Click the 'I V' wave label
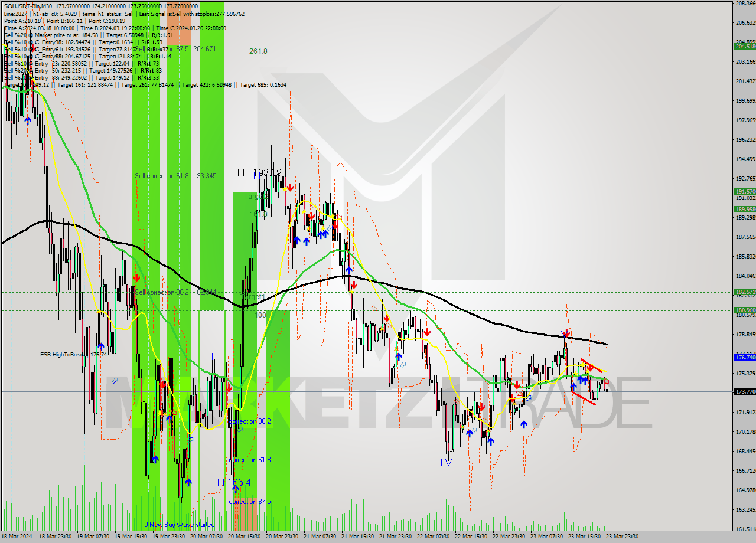The image size is (756, 543). point(446,463)
